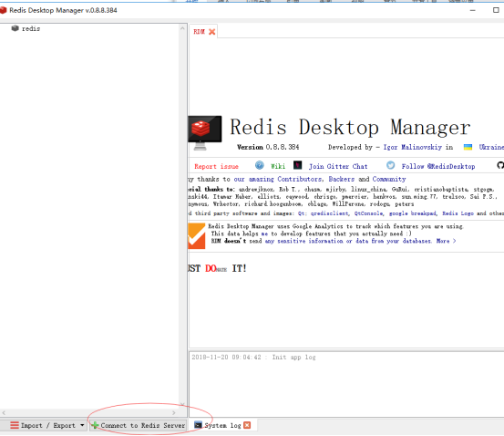Viewport: 504px width, 436px height.
Task: Click the Version 0.8.8.384 text
Action: [268, 147]
